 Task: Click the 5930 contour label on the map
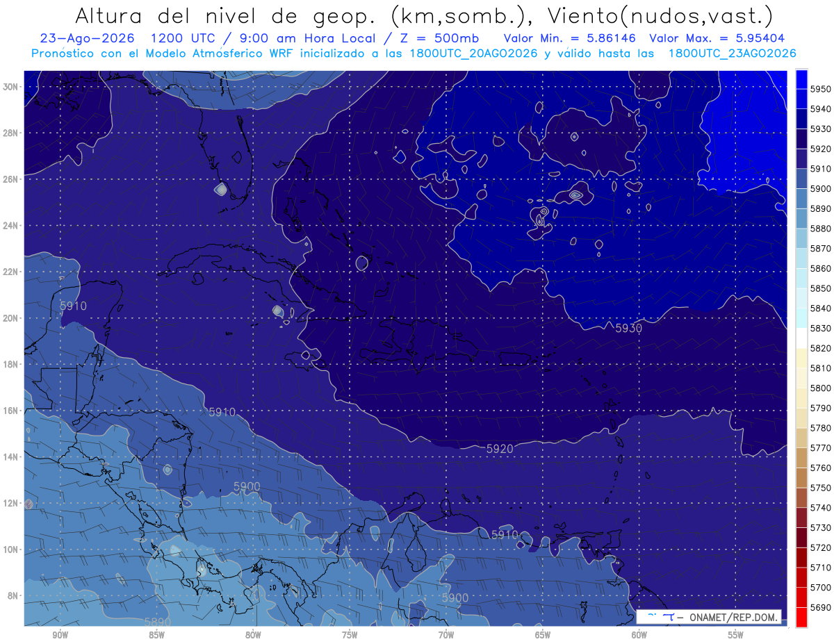tap(629, 328)
